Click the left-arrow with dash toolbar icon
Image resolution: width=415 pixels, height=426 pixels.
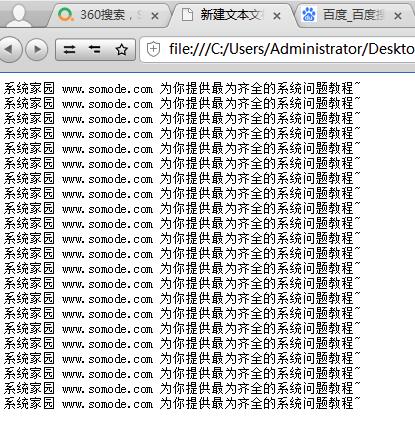[95, 50]
